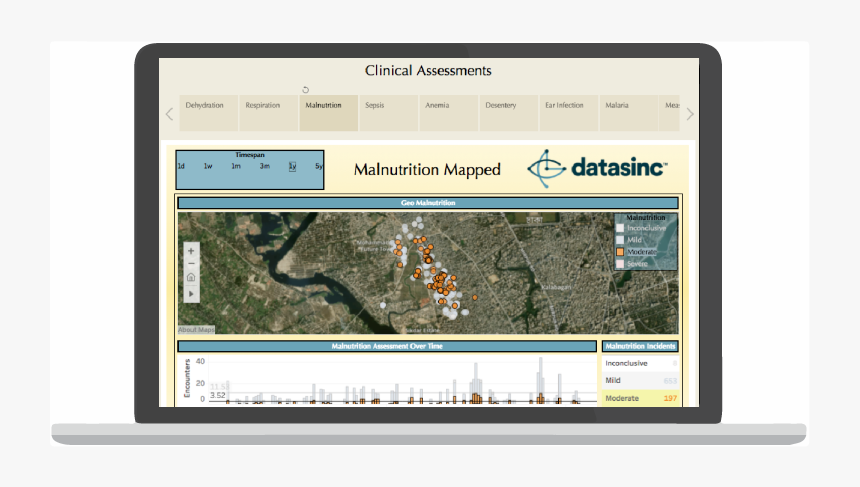Select the Inconclusive legend item
Viewport: 860px width, 487px height.
pos(645,228)
